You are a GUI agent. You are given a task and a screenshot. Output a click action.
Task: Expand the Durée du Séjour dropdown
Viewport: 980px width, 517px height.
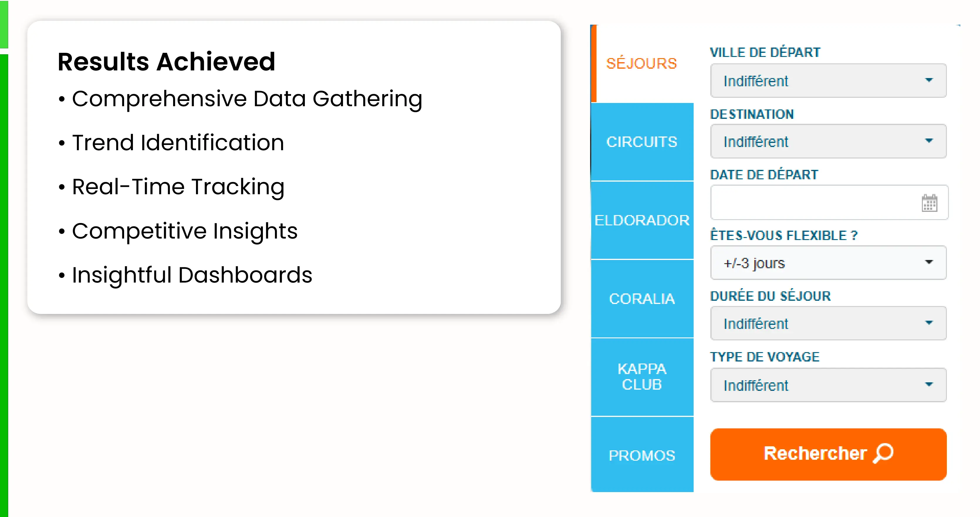pyautogui.click(x=828, y=323)
